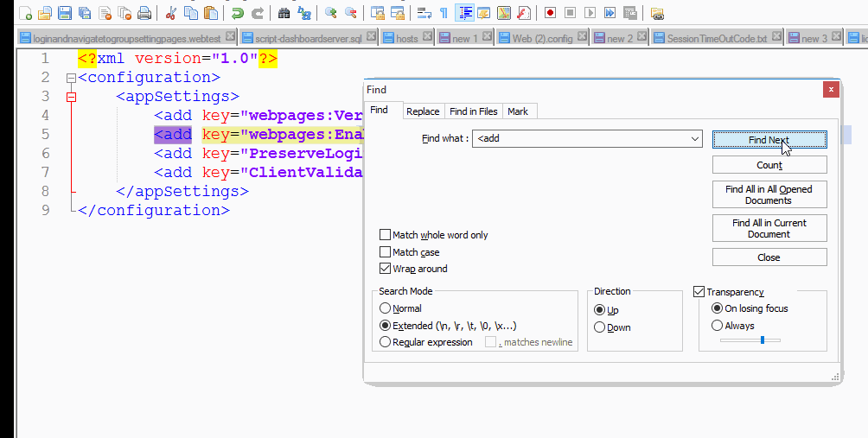868x438 pixels.
Task: Open Find with the binoculars icon
Action: tap(284, 13)
